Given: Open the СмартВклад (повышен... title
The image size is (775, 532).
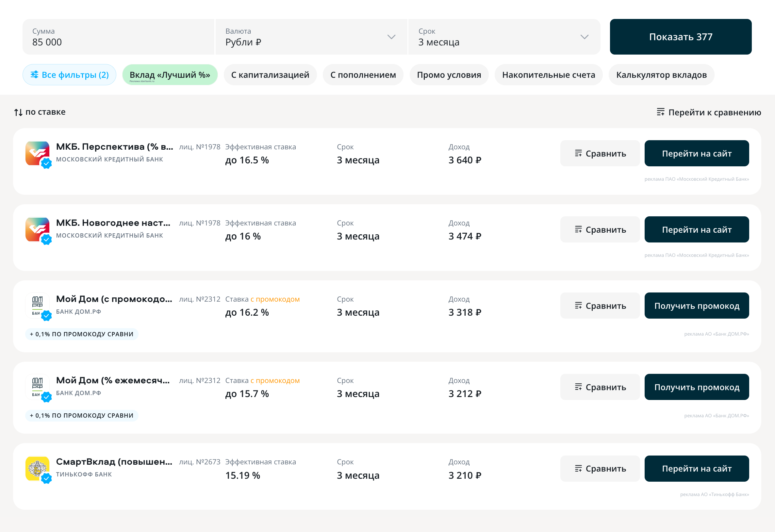Looking at the screenshot, I should tap(114, 462).
